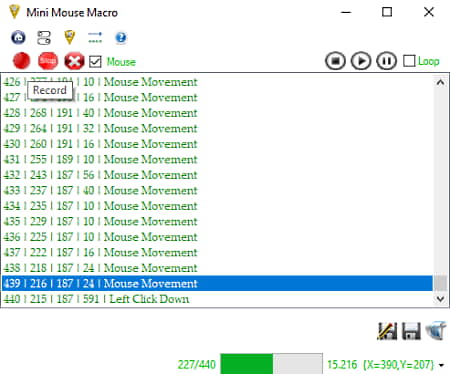Viewport: 450px width, 374px height.
Task: Start recording with the red Record button
Action: pyautogui.click(x=21, y=61)
